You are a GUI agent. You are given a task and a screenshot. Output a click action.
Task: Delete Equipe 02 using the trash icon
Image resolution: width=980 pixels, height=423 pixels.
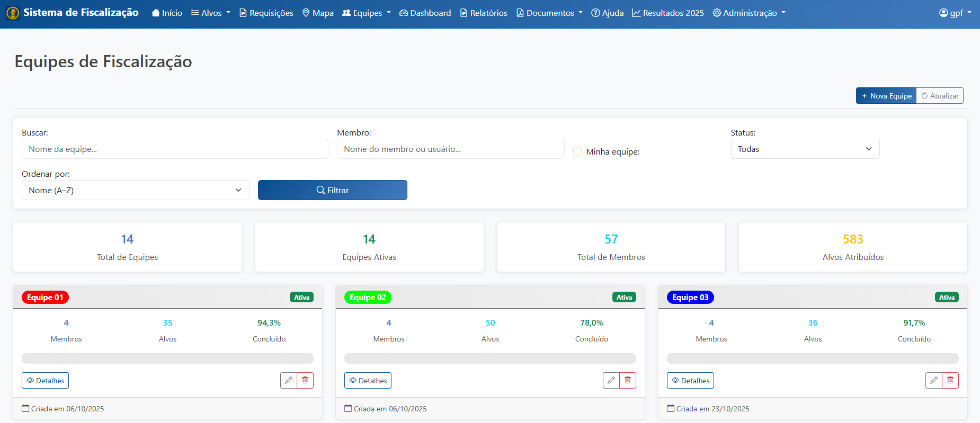[628, 380]
